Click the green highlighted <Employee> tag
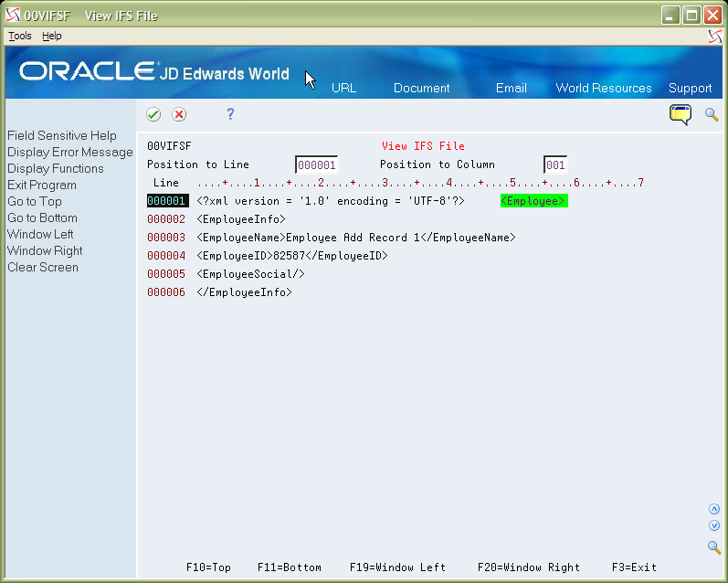The height and width of the screenshot is (583, 728). point(534,201)
